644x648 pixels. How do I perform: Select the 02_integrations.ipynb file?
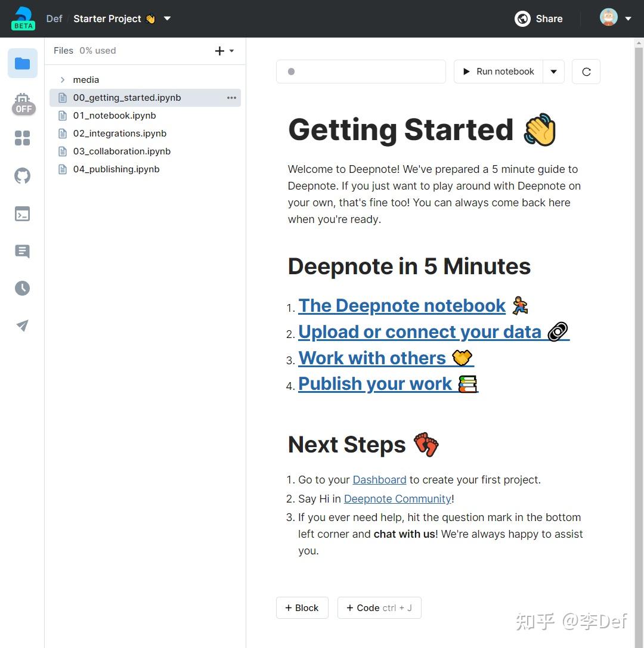click(120, 133)
